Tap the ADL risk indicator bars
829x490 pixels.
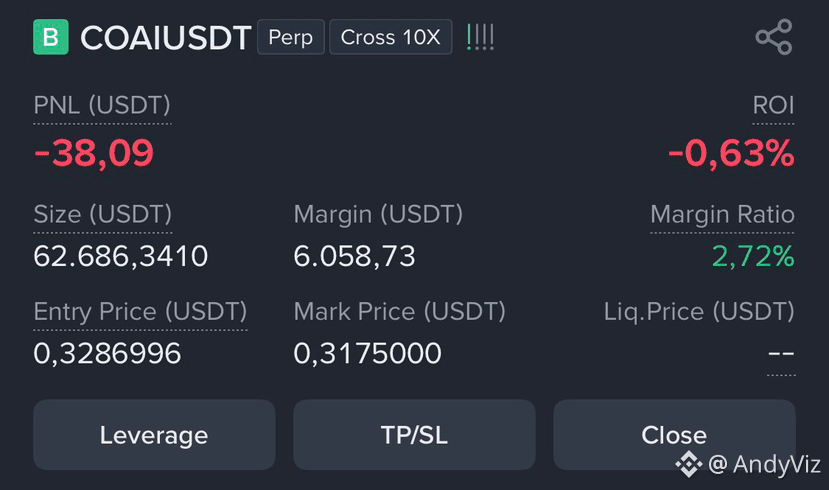tap(481, 37)
